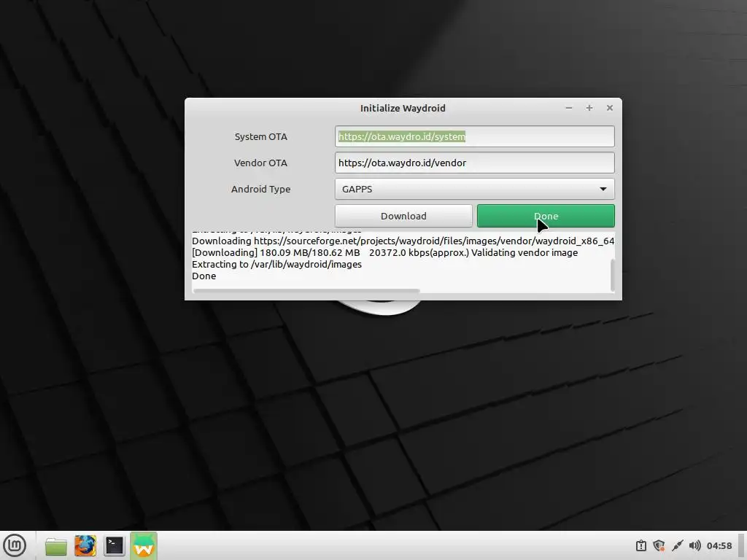Open the update manager tray icon
Viewport: 747px width, 560px height.
640,545
